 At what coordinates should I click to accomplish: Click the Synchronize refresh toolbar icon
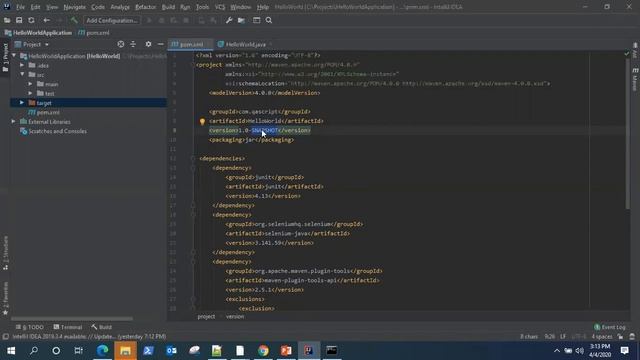[x=31, y=20]
